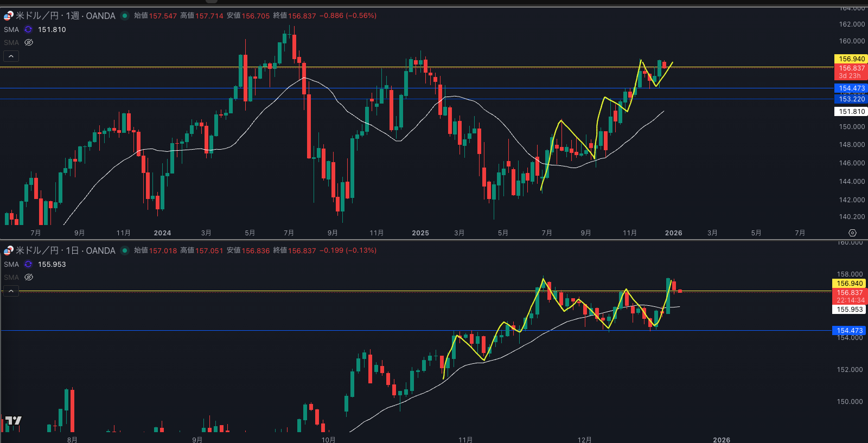Open symbol title 米ドル/円 1日 OANDA
The image size is (868, 443).
tap(65, 251)
